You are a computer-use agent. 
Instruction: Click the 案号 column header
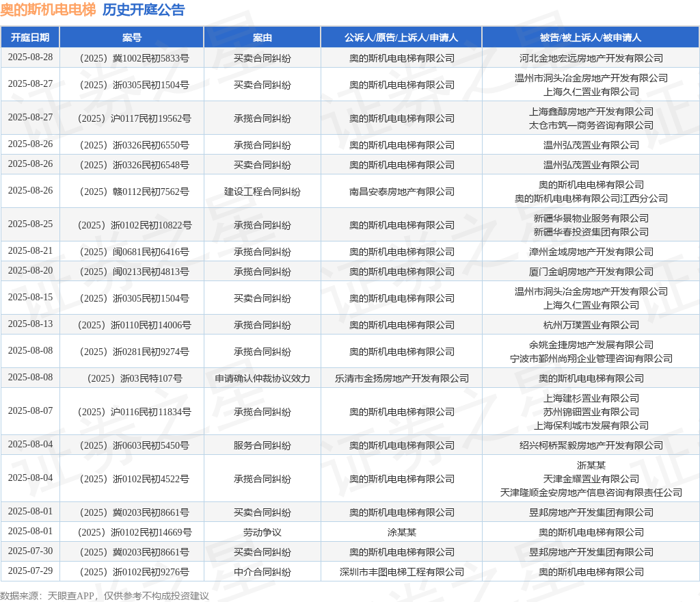[132, 38]
